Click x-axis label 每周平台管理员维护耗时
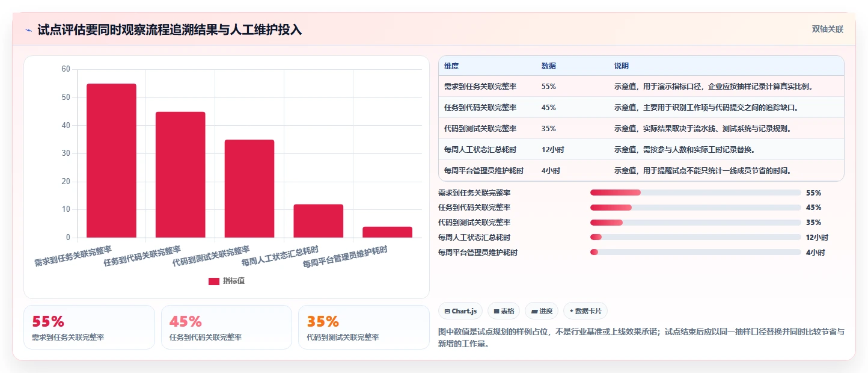The height and width of the screenshot is (373, 868). (345, 256)
